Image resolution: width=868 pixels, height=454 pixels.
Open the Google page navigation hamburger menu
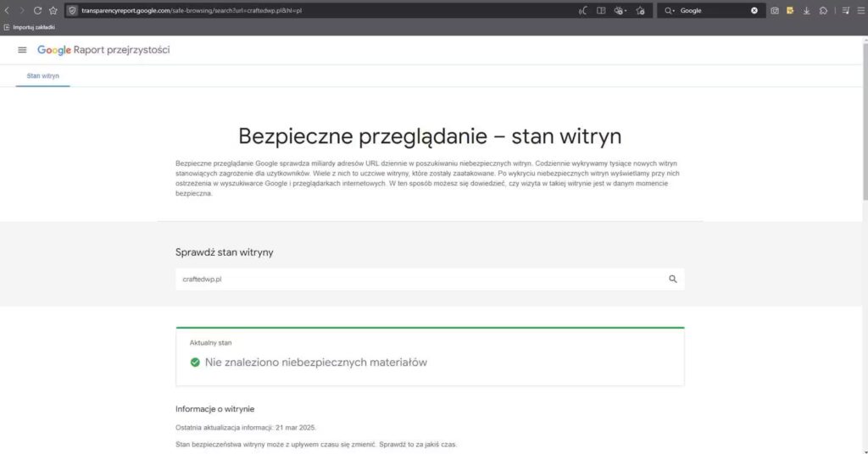pos(22,50)
